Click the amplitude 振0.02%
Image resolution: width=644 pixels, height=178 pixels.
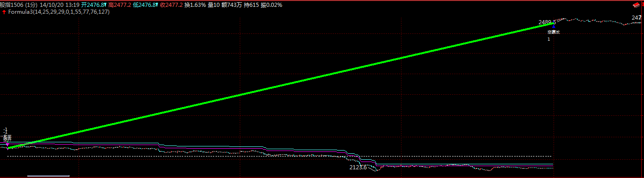click(271, 5)
